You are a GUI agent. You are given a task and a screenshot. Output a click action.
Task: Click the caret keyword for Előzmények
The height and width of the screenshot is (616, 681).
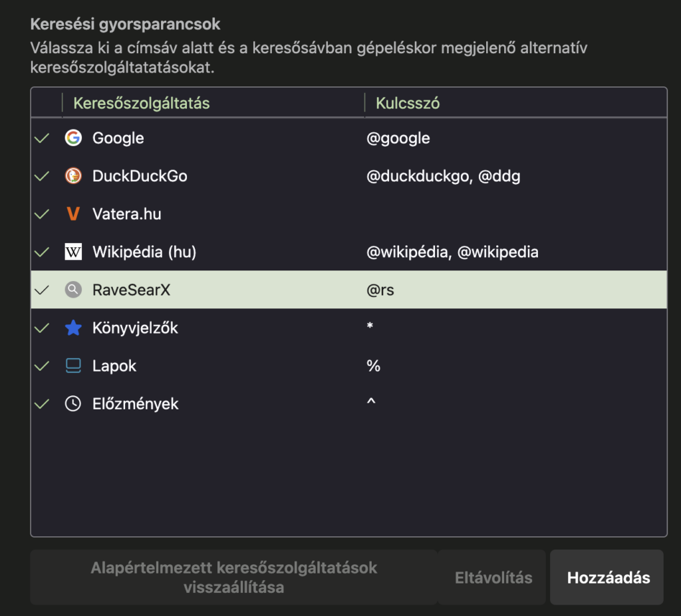pyautogui.click(x=371, y=401)
